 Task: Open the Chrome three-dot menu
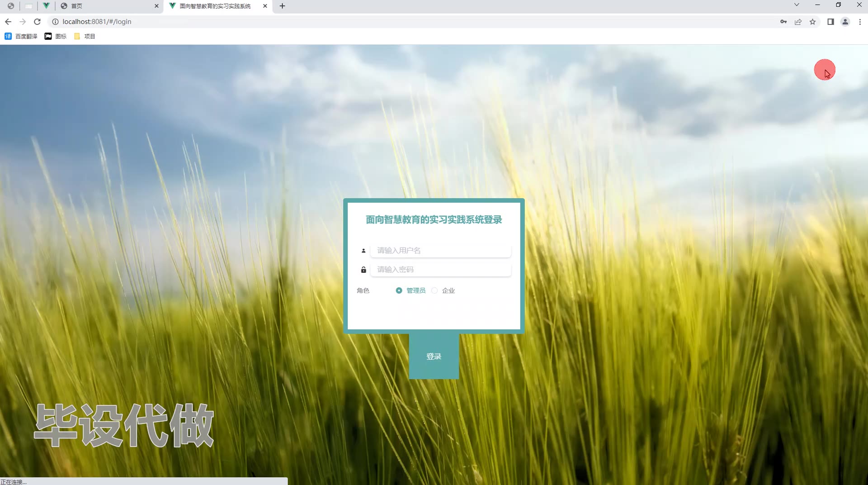coord(860,22)
